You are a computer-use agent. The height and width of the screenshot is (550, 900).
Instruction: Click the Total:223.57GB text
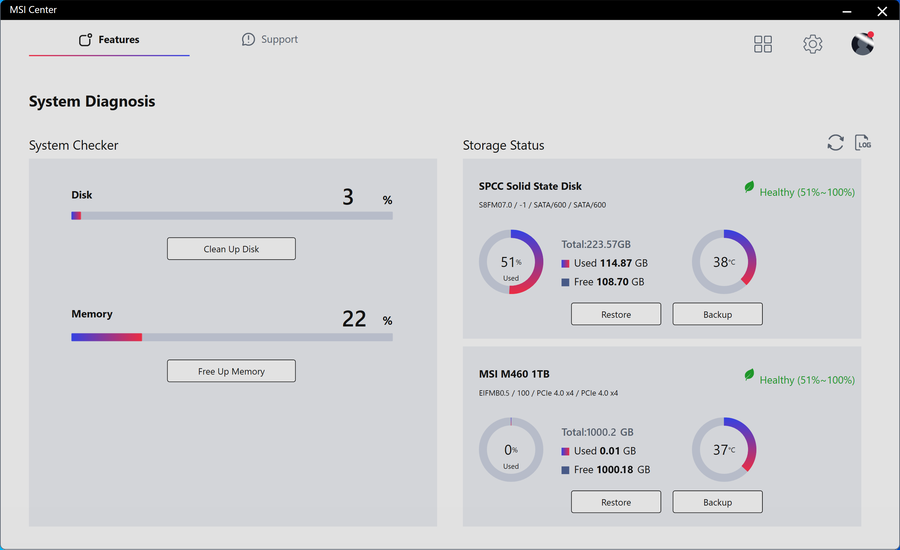(x=596, y=245)
